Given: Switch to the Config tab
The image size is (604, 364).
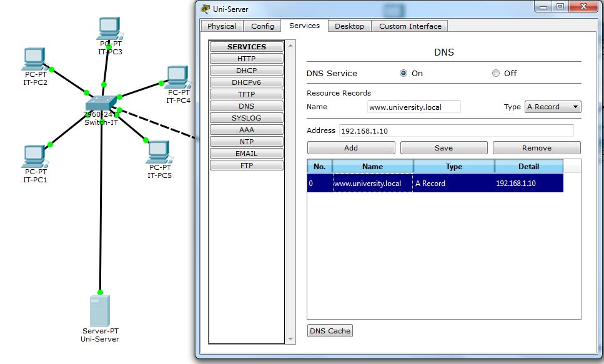Looking at the screenshot, I should pos(262,26).
